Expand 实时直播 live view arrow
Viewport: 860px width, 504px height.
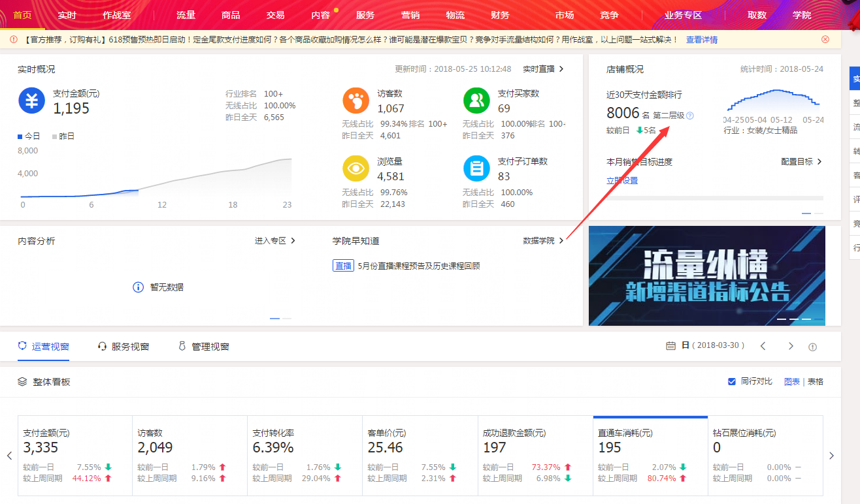point(561,69)
